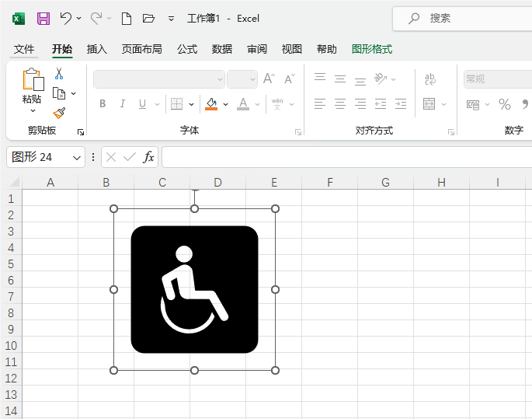Screen dimensions: 532x419
Task: Click accounting number format icon
Action: tap(473, 105)
